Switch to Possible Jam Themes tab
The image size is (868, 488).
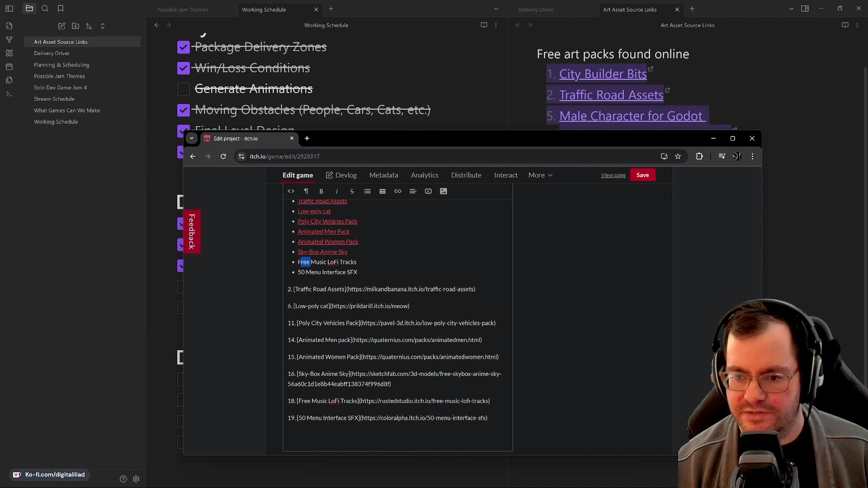tap(183, 9)
